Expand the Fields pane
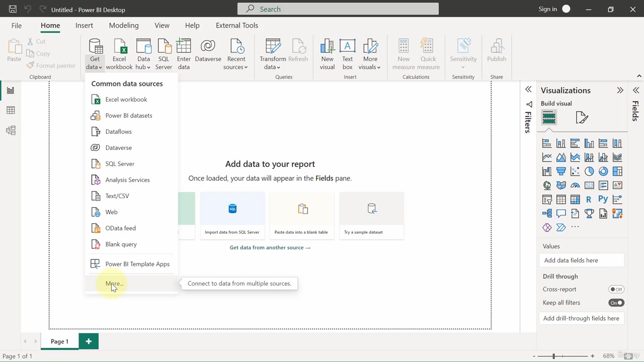Screen dimensions: 644x362 coord(636,90)
